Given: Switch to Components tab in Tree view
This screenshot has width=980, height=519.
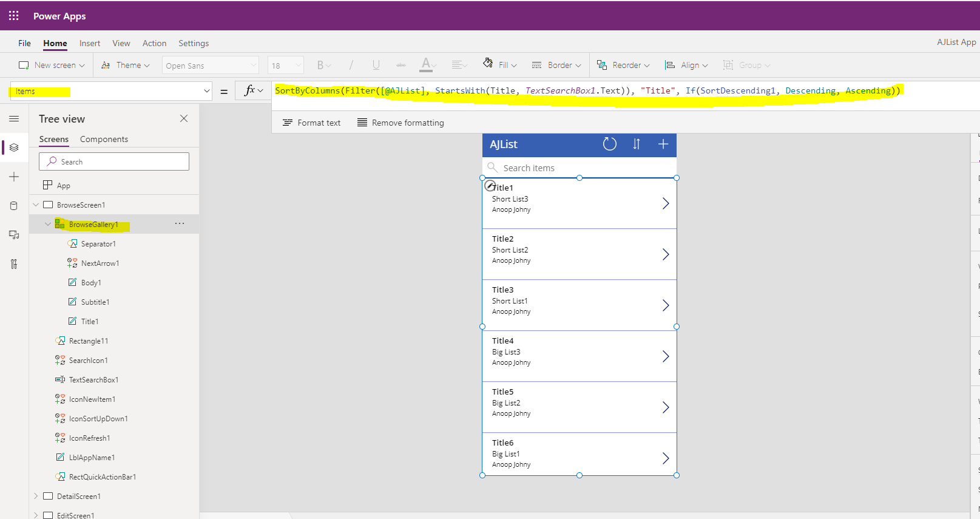Looking at the screenshot, I should point(104,139).
